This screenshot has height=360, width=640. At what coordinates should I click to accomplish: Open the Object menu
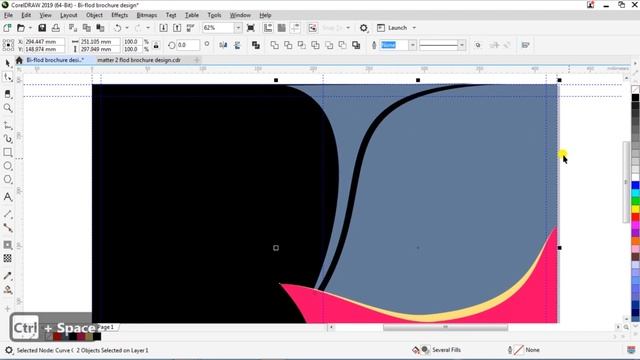[x=94, y=15]
